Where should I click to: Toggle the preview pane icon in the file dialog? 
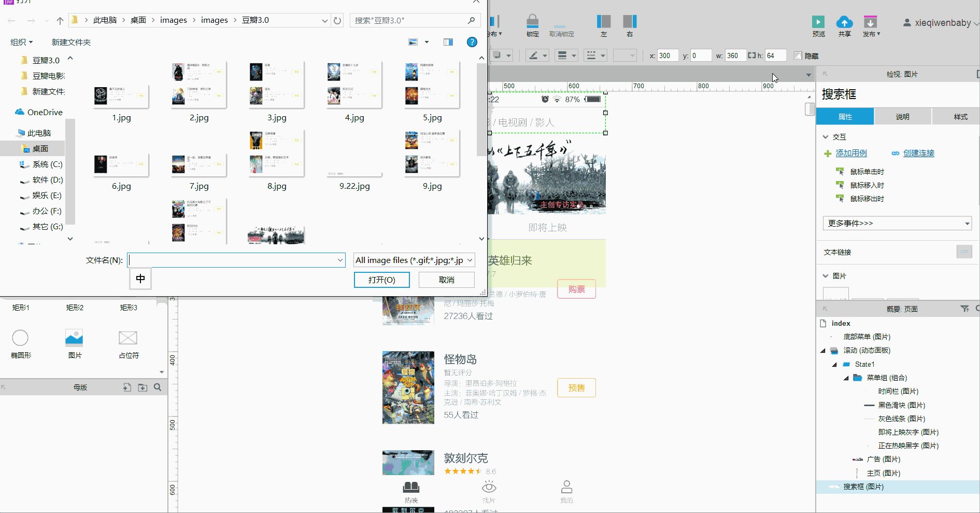(448, 42)
